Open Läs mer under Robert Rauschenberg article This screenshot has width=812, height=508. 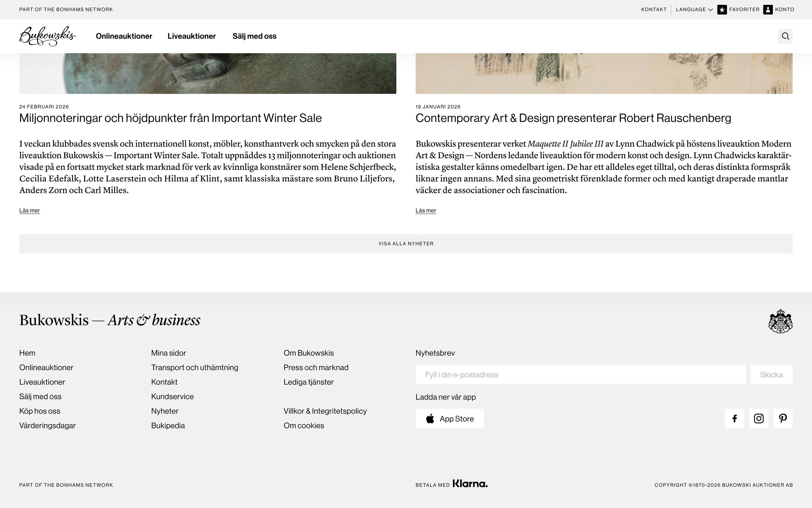click(x=425, y=210)
